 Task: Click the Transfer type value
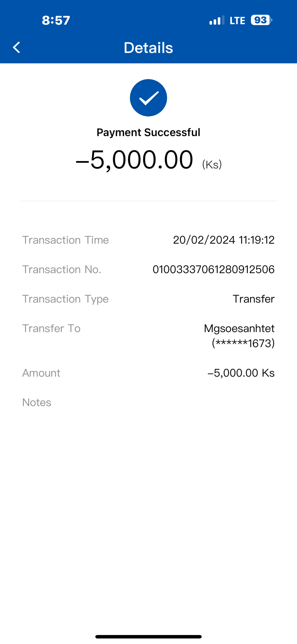pyautogui.click(x=253, y=299)
